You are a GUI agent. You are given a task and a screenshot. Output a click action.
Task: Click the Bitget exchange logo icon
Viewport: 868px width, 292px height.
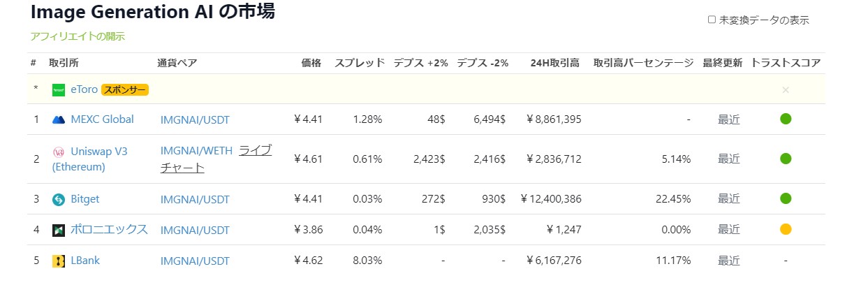pyautogui.click(x=59, y=200)
